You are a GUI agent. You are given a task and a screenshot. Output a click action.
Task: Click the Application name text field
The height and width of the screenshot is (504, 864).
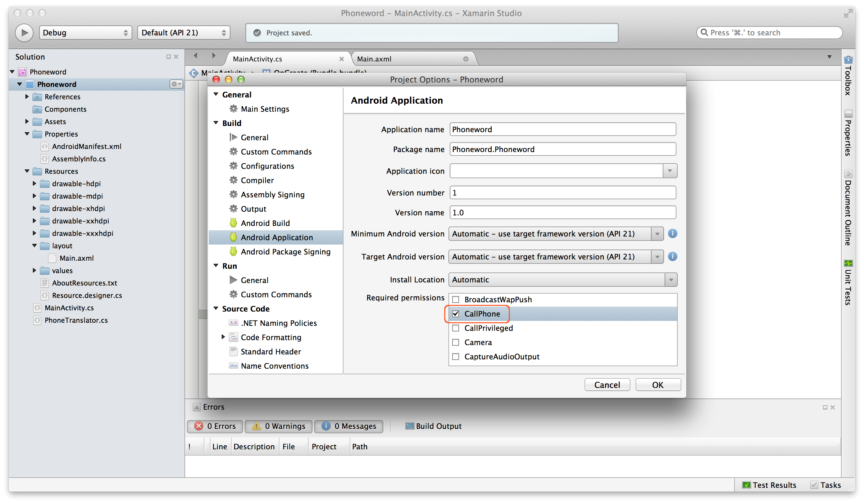562,129
